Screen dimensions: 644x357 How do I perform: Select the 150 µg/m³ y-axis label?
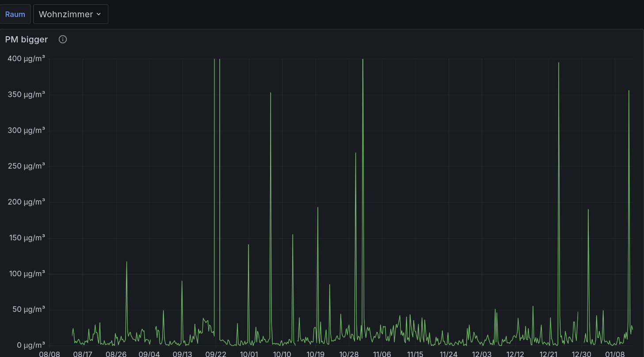[x=27, y=238]
